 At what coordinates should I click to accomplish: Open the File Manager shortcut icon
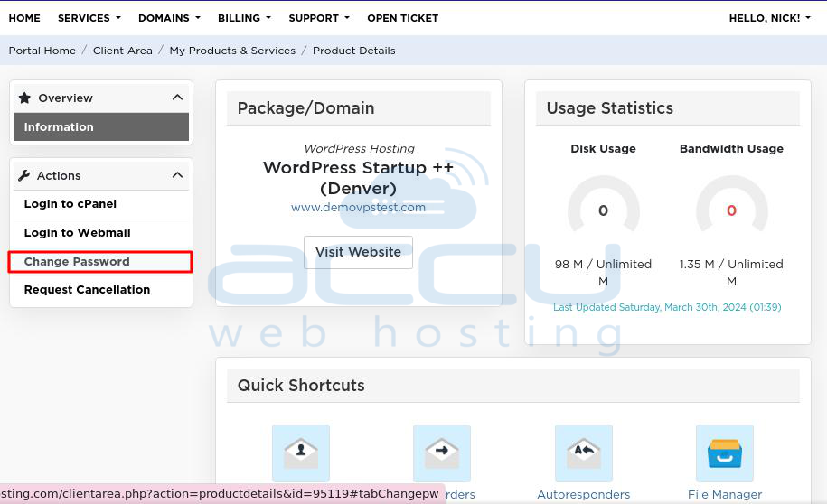tap(725, 453)
